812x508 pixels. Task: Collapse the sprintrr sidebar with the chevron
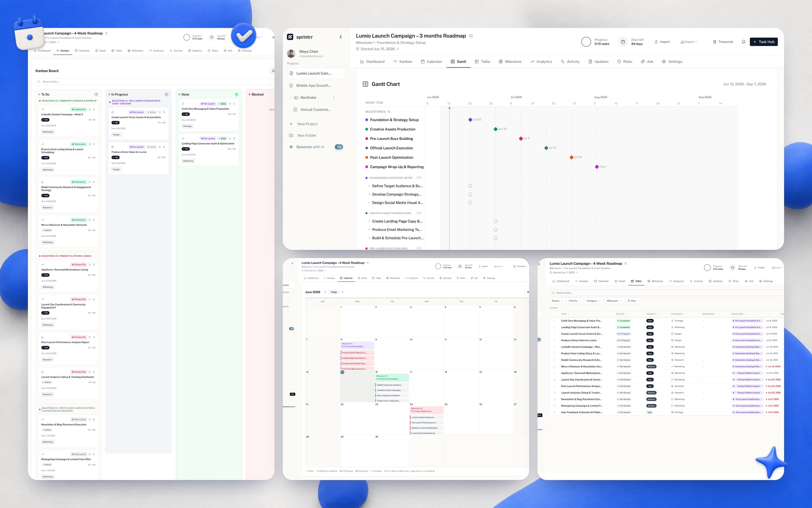coord(341,37)
